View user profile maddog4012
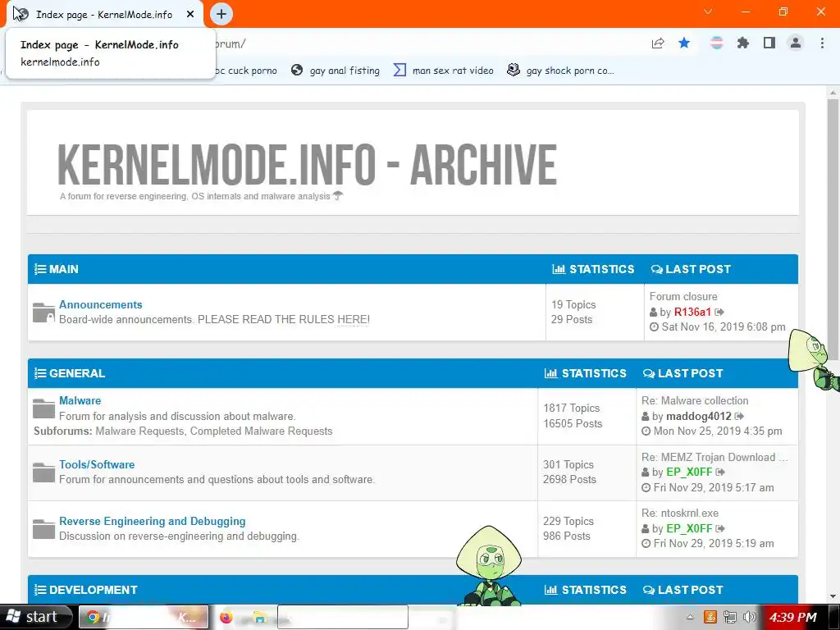 point(699,416)
